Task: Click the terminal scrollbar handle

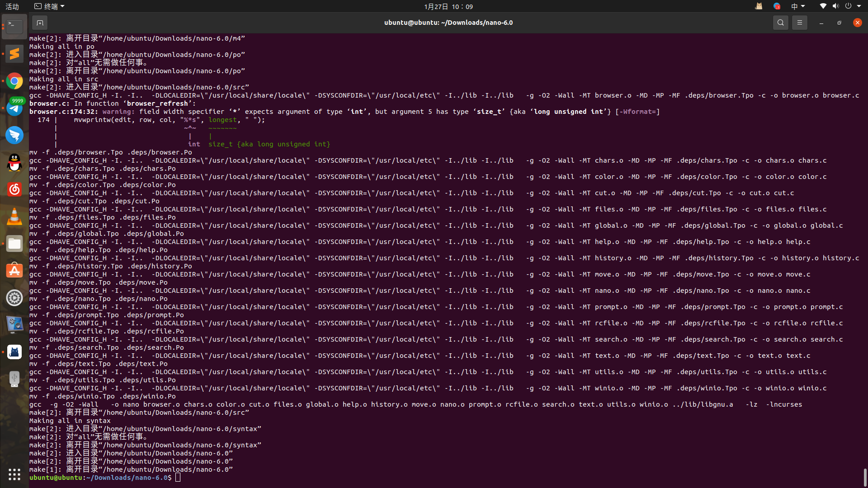Action: (865, 477)
